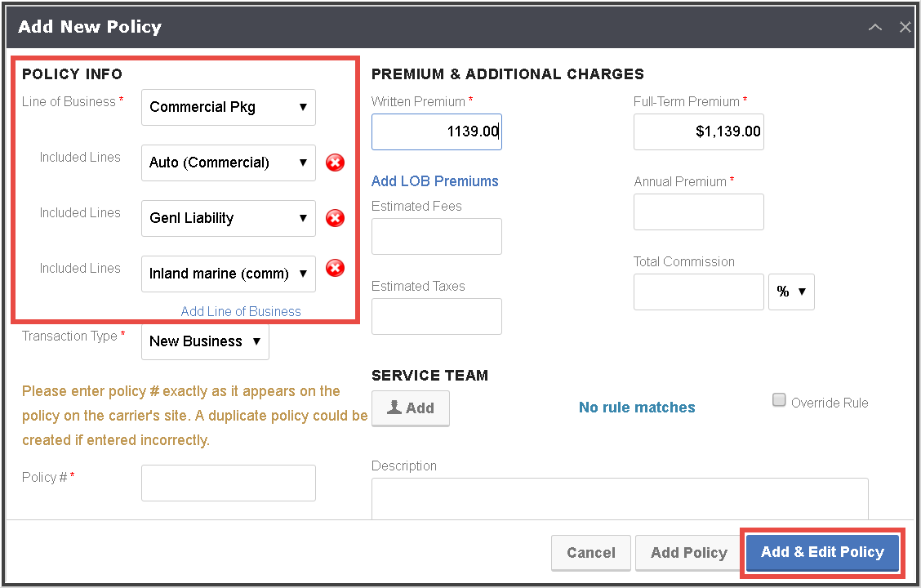Click the No rule matches link
Screen dimensions: 921x588
click(637, 407)
